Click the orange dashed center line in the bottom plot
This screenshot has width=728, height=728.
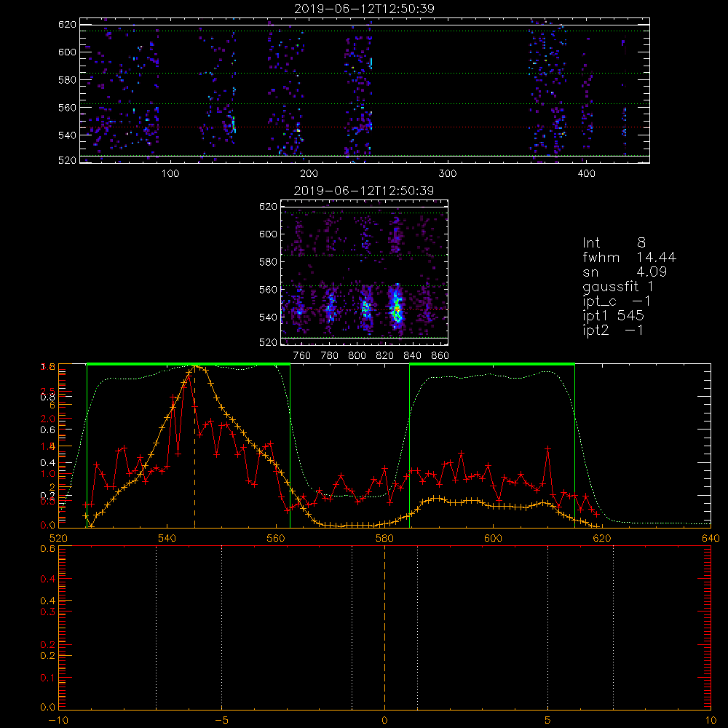point(384,627)
